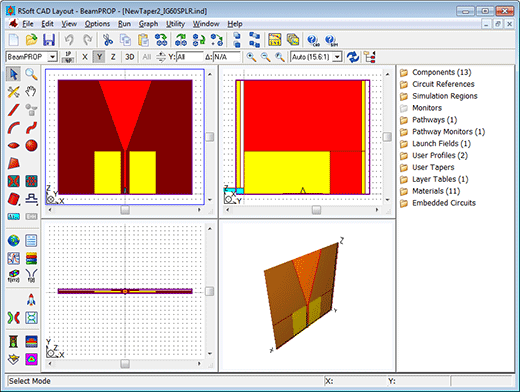
Task: Toggle the Z axis view button
Action: (113, 57)
